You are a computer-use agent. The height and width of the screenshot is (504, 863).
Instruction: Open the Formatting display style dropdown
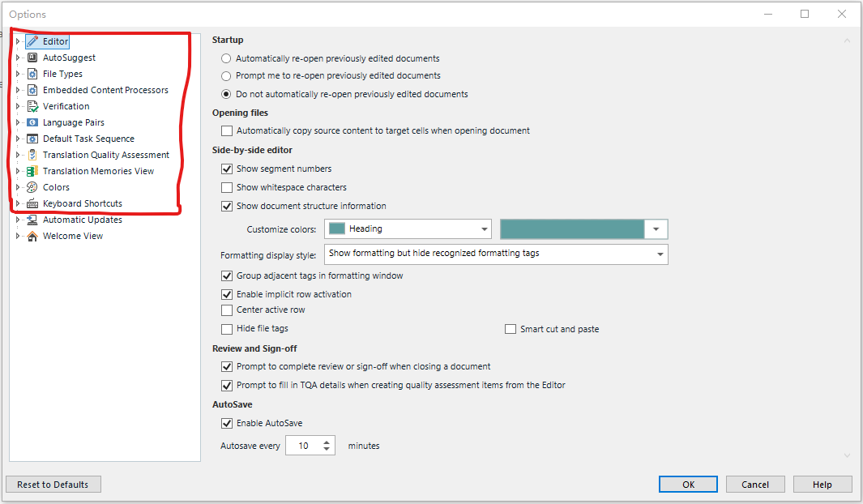click(x=496, y=254)
